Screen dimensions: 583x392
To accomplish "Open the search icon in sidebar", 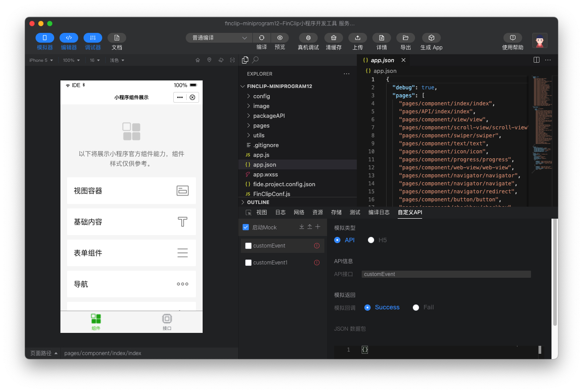I will point(256,60).
